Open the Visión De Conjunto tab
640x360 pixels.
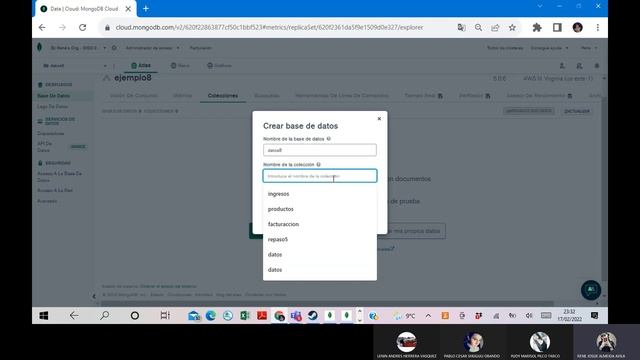133,96
